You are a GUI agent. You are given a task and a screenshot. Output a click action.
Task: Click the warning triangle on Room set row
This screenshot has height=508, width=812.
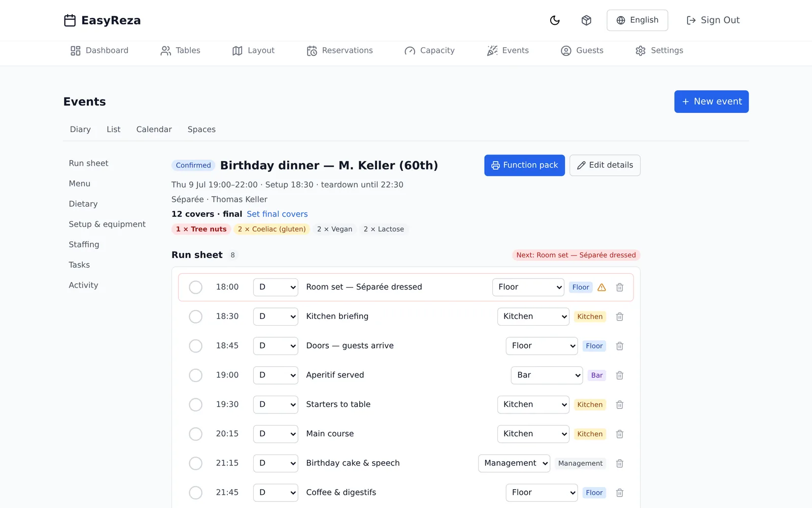coord(602,288)
